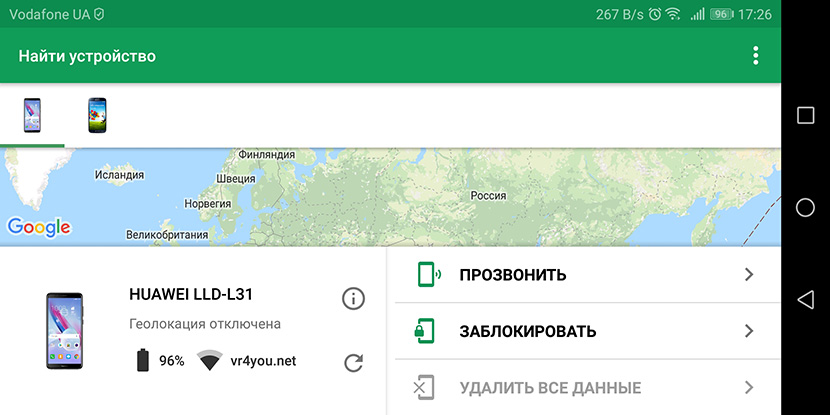Tap the Wi-Fi signal icon beside vr4you.net
Screen dimensions: 830x415
click(x=210, y=360)
